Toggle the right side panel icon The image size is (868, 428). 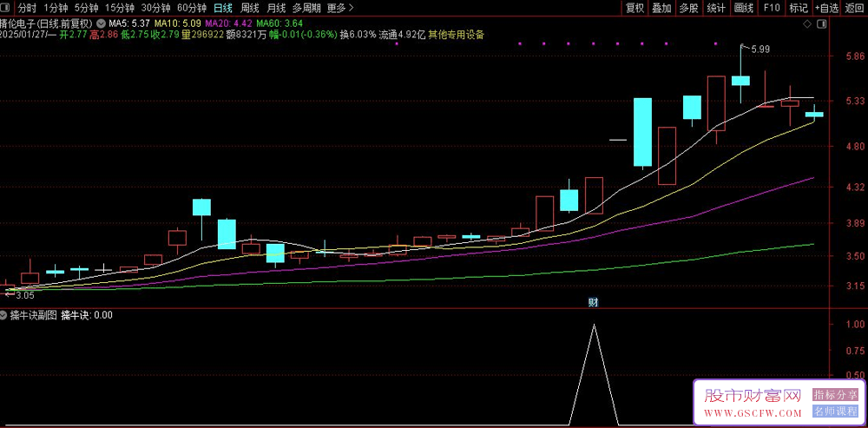coord(821,23)
